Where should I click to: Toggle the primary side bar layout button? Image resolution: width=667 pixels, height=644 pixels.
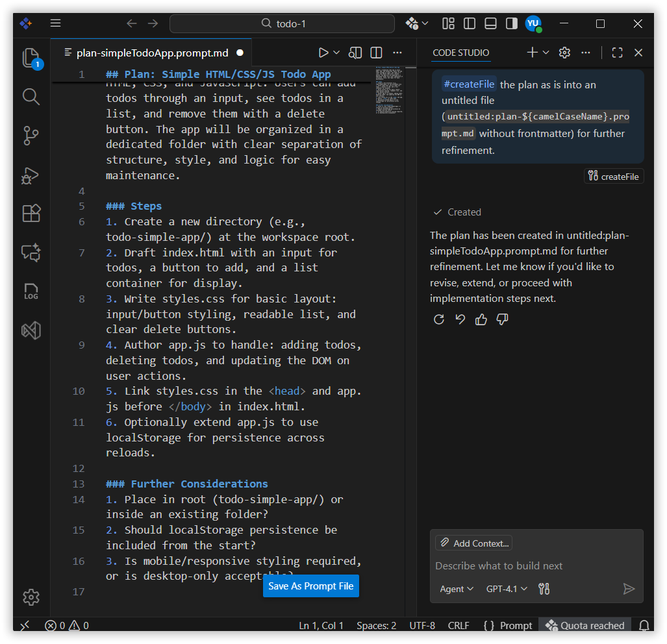(x=470, y=23)
